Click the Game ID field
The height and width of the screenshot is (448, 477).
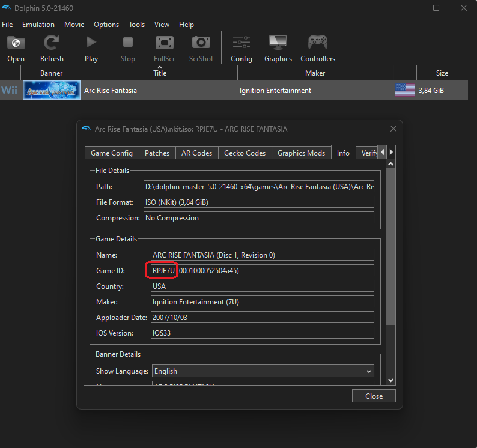pos(263,271)
